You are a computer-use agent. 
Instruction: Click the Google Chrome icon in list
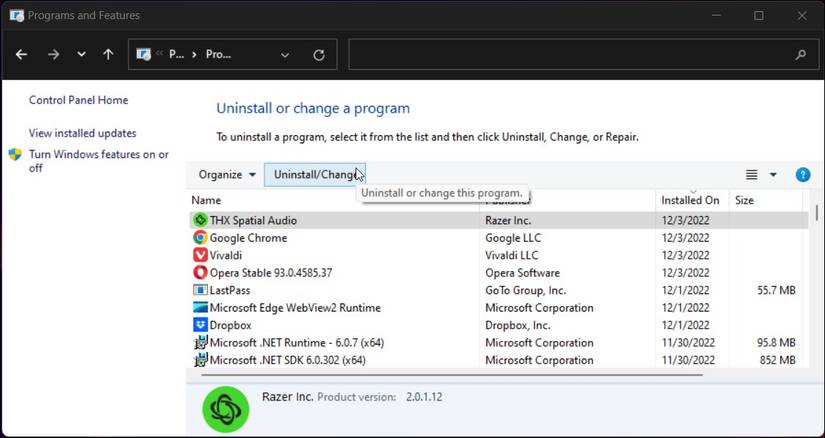click(x=200, y=237)
